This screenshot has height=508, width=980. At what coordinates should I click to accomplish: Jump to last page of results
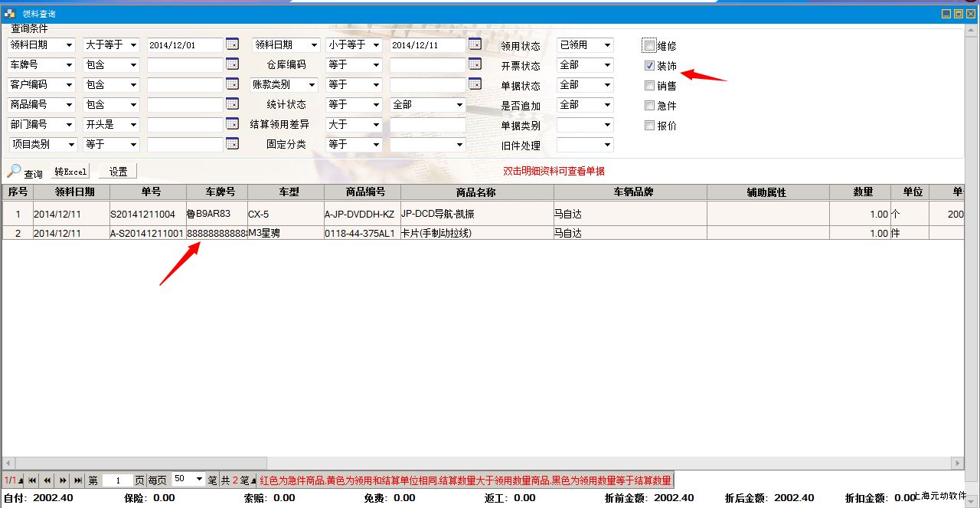[78, 480]
